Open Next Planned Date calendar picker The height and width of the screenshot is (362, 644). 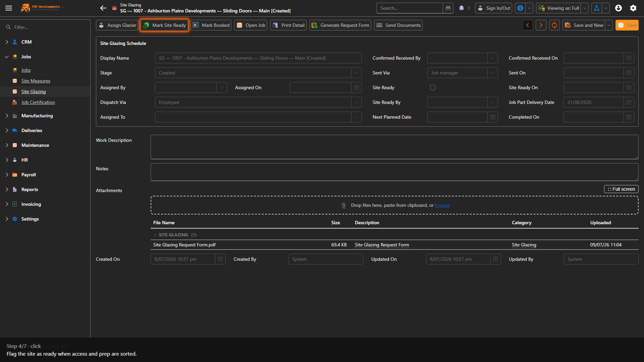click(493, 117)
